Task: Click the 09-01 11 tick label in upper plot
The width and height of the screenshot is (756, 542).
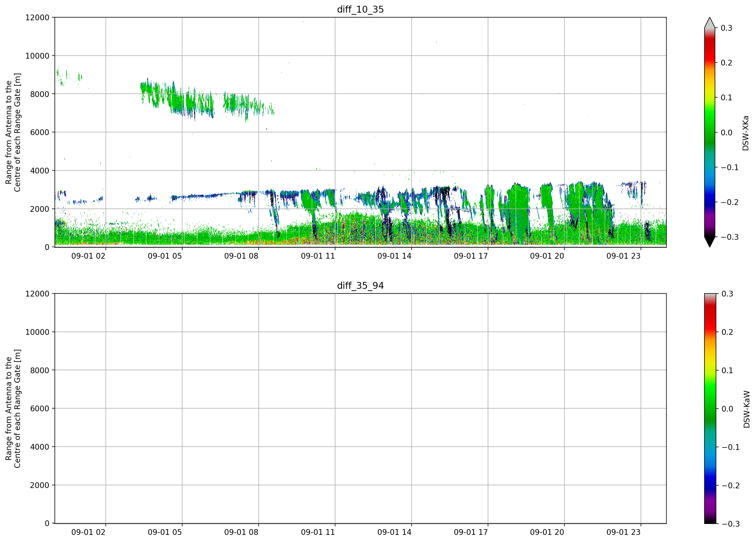Action: [318, 256]
